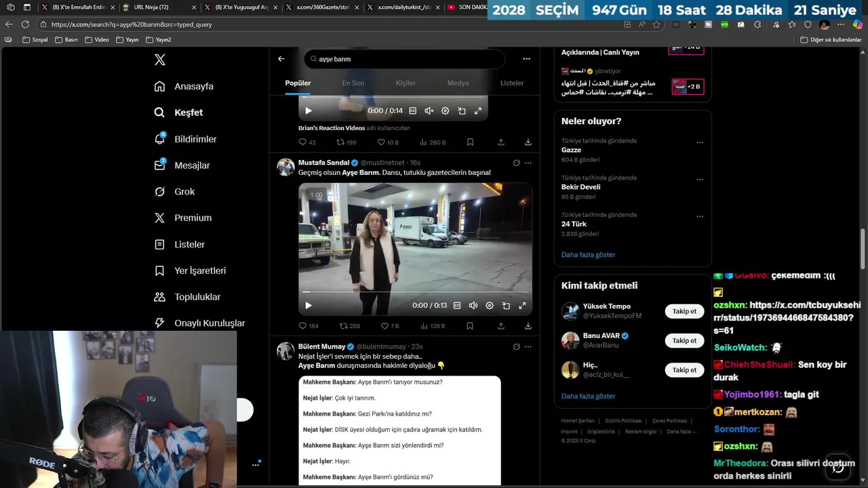Open the Gizlilik Politikası footer link

623,421
